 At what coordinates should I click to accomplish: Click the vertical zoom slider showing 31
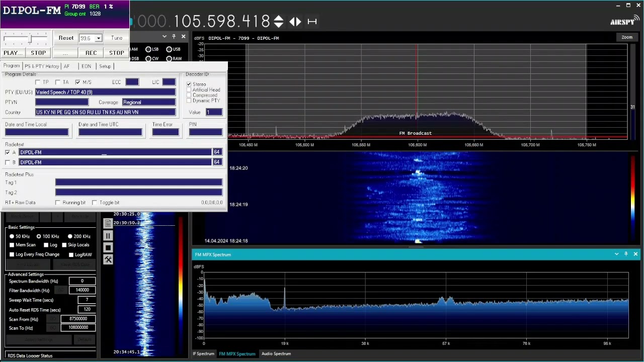pyautogui.click(x=633, y=90)
